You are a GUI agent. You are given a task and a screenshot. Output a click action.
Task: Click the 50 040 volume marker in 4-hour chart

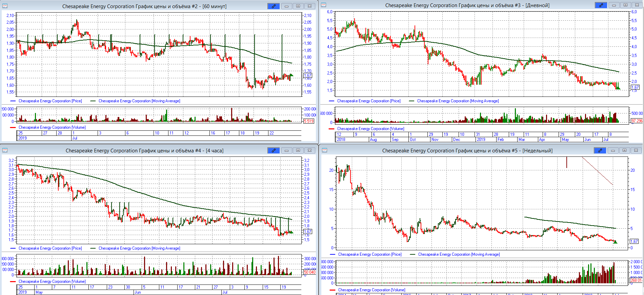click(309, 272)
